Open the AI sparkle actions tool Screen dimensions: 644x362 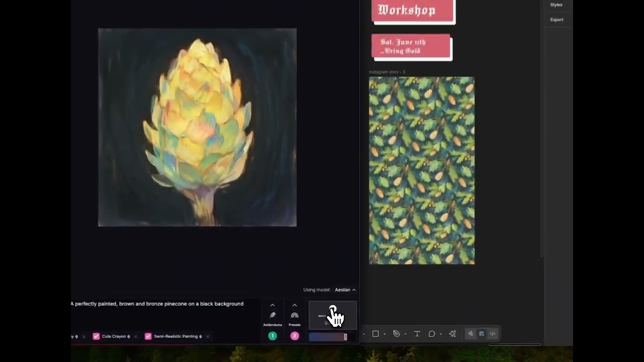click(452, 334)
